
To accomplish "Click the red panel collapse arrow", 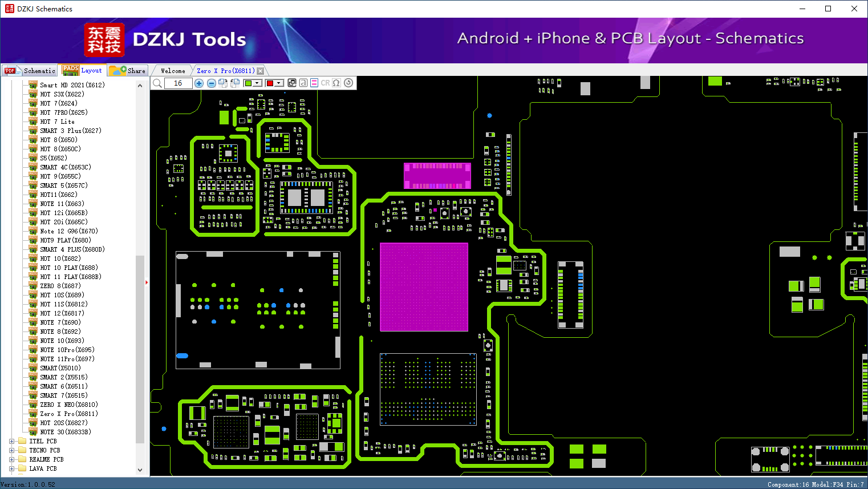I will [x=147, y=282].
